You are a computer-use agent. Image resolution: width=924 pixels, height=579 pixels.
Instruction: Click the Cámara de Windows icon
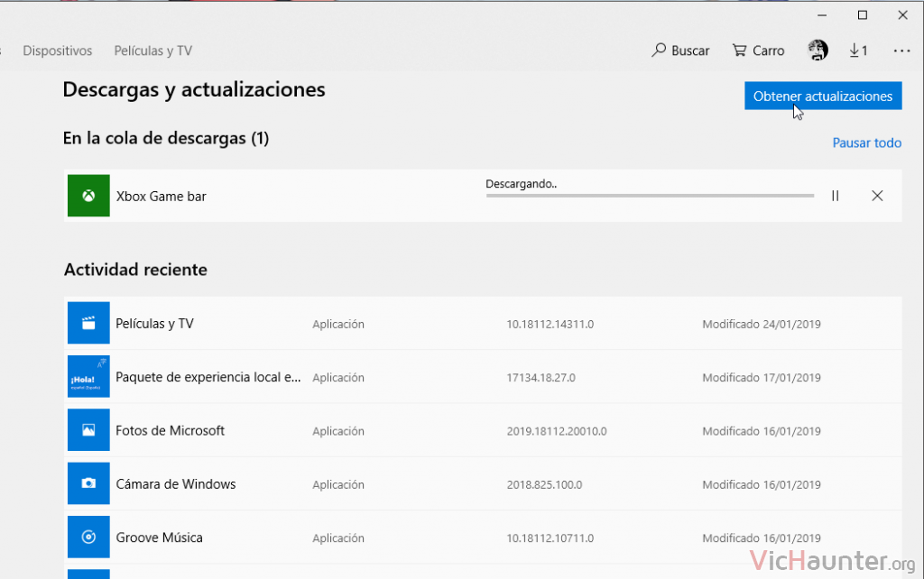pyautogui.click(x=88, y=483)
